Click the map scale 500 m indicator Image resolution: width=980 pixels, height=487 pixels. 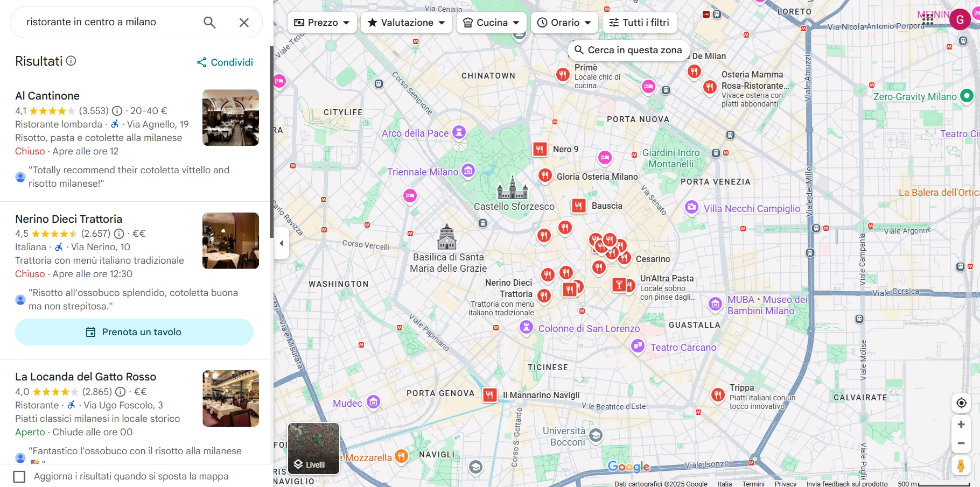coord(934,484)
